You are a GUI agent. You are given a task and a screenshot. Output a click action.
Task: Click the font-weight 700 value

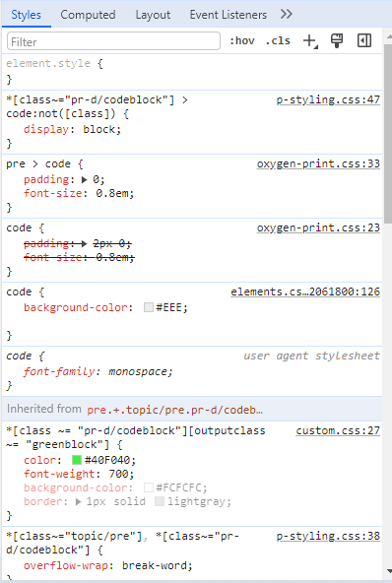point(118,474)
